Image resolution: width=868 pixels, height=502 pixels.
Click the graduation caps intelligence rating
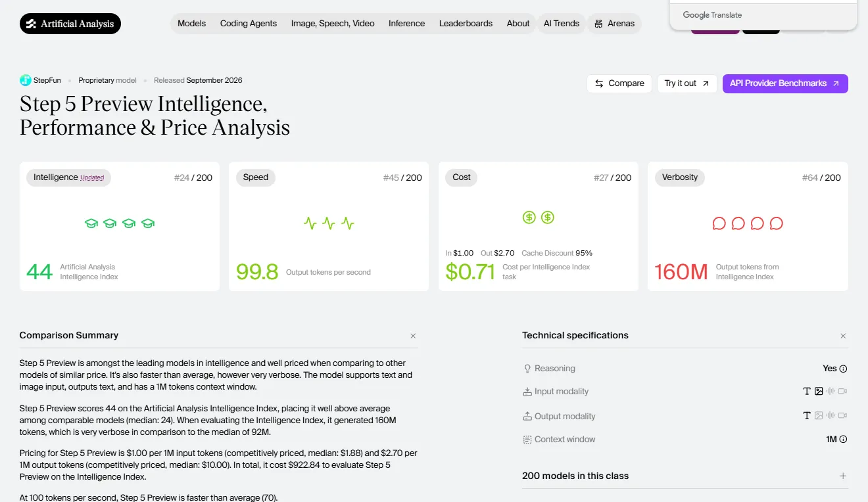tap(120, 223)
